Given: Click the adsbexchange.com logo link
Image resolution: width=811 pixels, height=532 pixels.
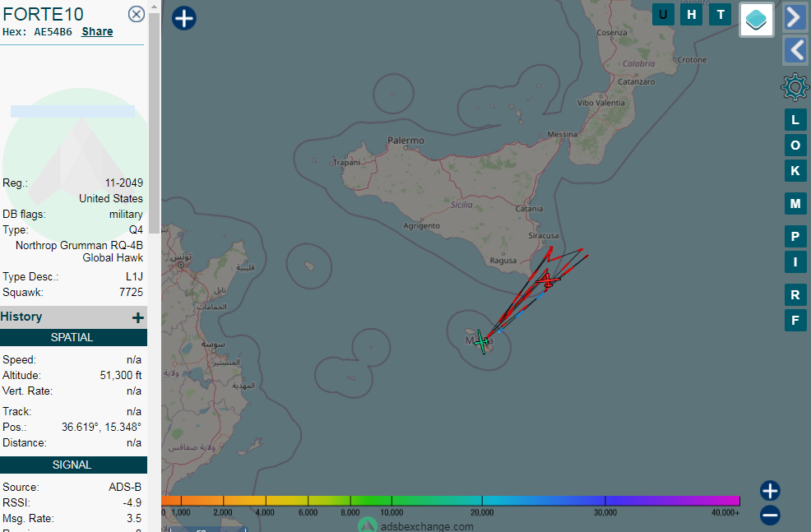Looking at the screenshot, I should click(x=416, y=525).
